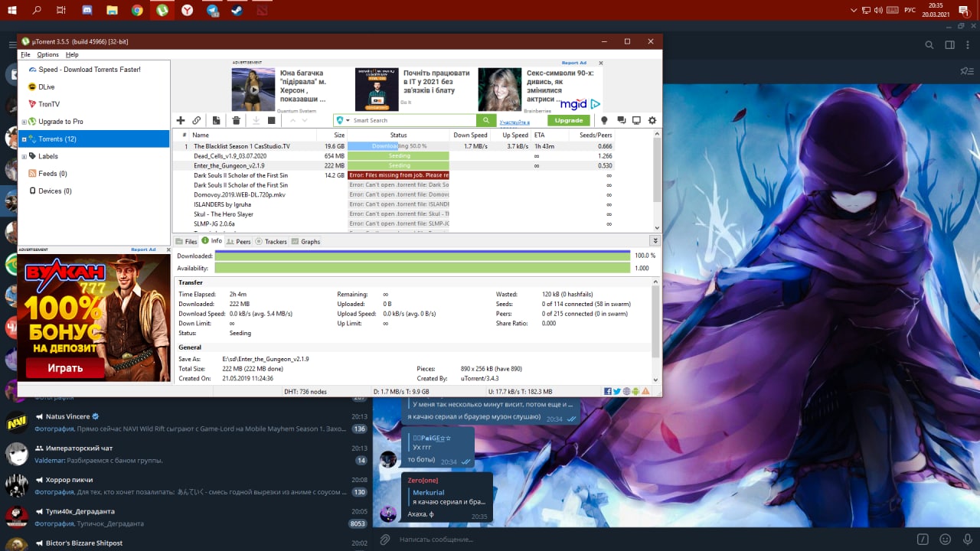Image resolution: width=980 pixels, height=551 pixels.
Task: Open Preferences via the gear icon
Action: coord(652,120)
